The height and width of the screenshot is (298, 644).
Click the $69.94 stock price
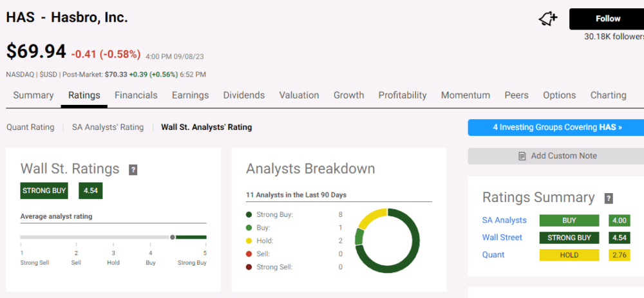pyautogui.click(x=36, y=52)
